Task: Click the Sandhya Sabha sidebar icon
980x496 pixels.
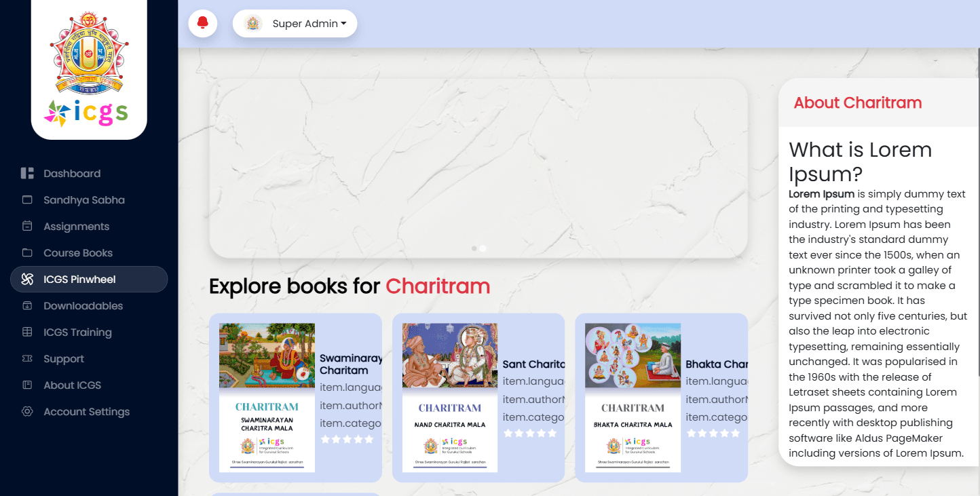Action: (27, 200)
